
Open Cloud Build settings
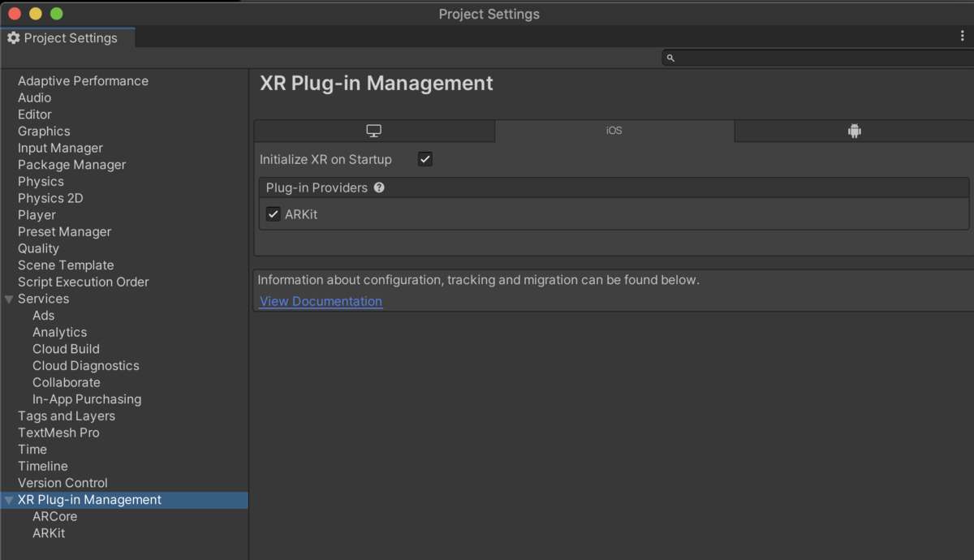(66, 349)
